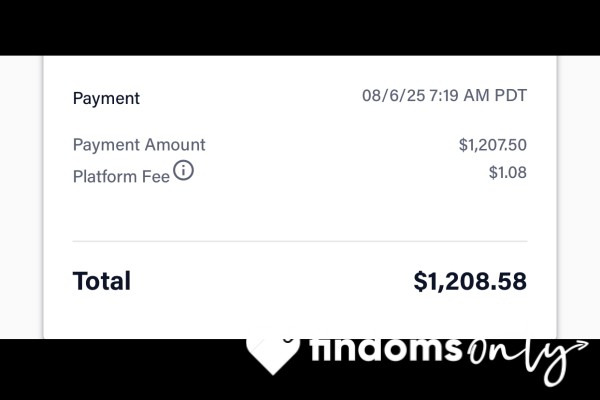Select the Payment heading
Screen dimensions: 600x400
106,98
